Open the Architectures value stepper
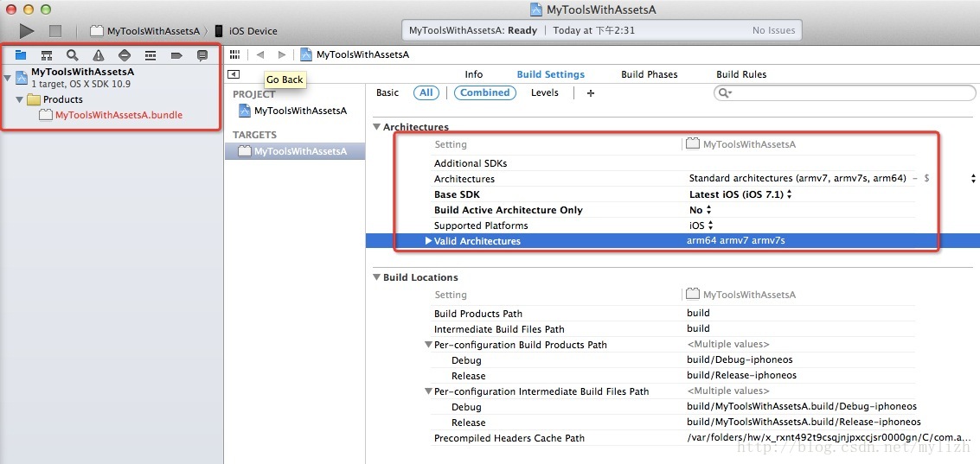 pyautogui.click(x=973, y=179)
